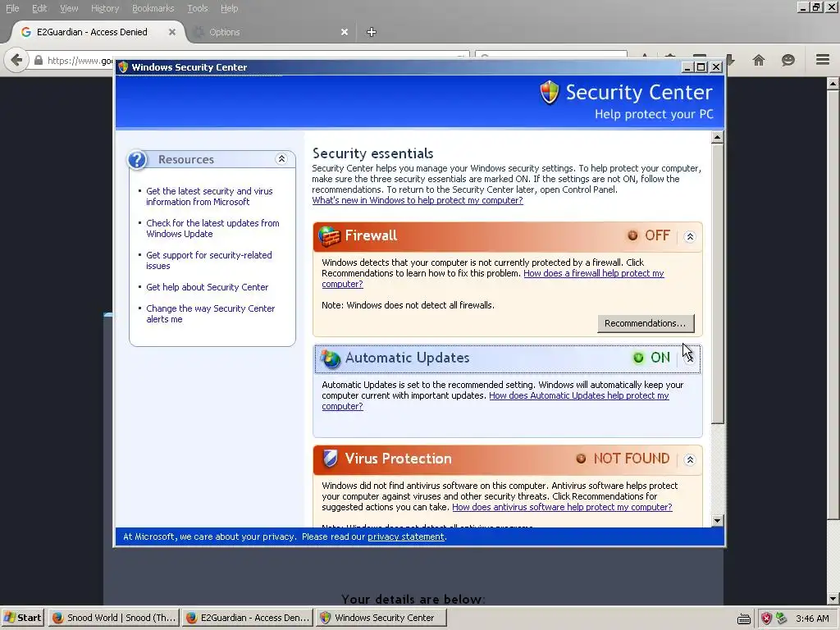Collapse the Virus Protection section
The height and width of the screenshot is (630, 840).
pyautogui.click(x=690, y=459)
